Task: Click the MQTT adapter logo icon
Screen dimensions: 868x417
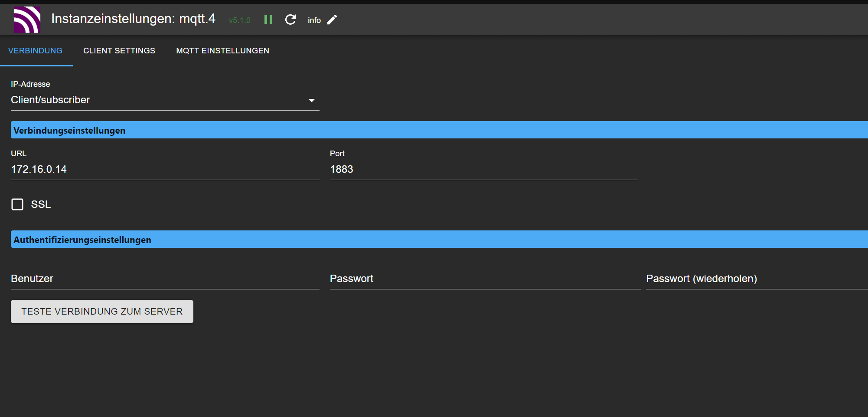Action: click(x=27, y=20)
